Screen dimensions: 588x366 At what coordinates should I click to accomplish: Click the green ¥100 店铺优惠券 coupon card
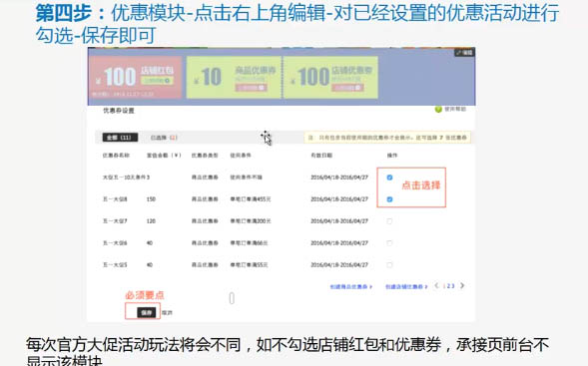pos(330,77)
